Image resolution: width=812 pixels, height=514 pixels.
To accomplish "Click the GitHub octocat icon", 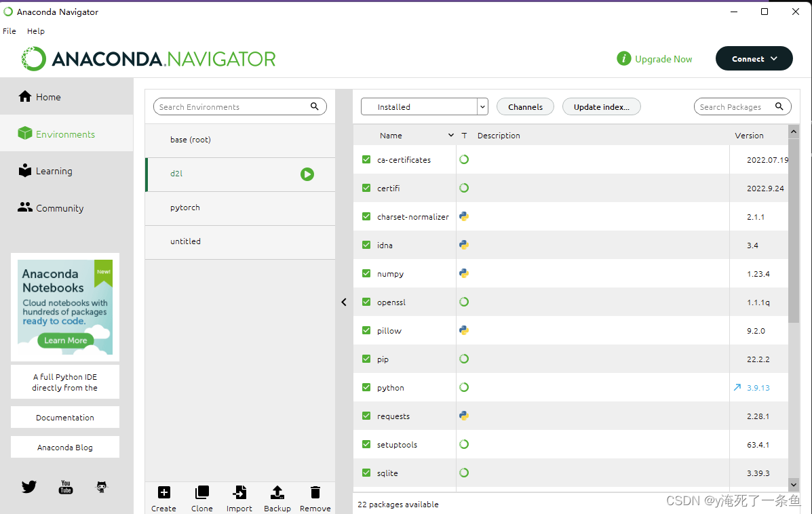I will tap(102, 487).
